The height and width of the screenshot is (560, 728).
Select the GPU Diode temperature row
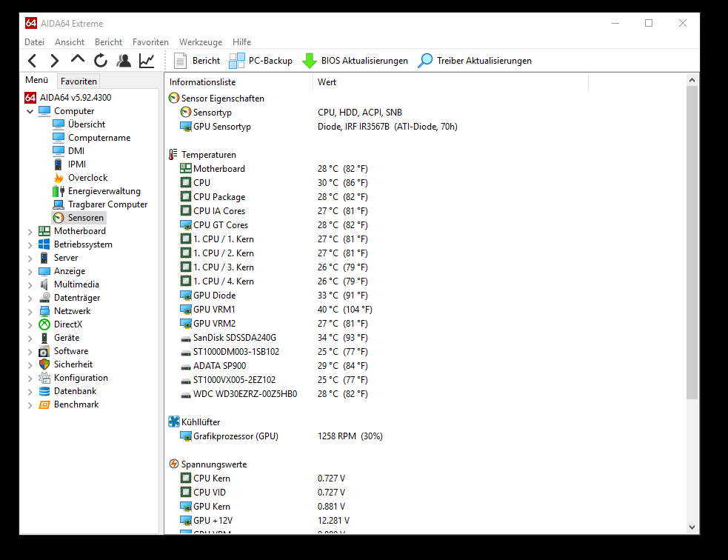274,296
